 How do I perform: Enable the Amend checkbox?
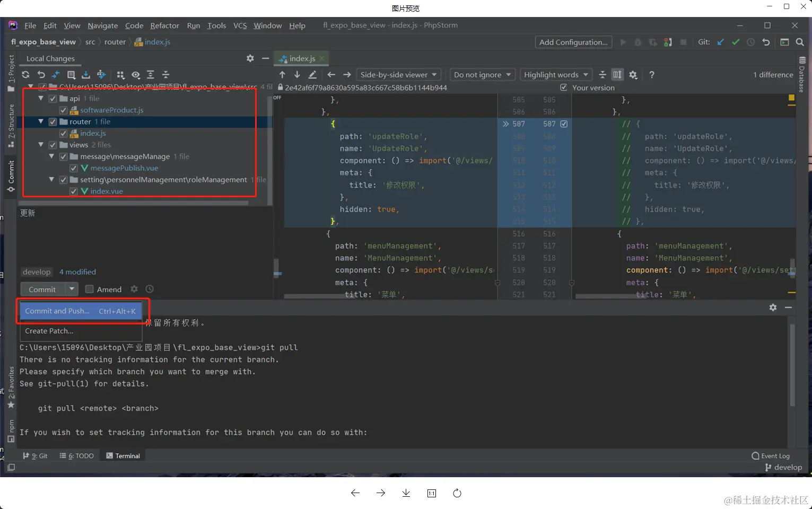coord(89,289)
